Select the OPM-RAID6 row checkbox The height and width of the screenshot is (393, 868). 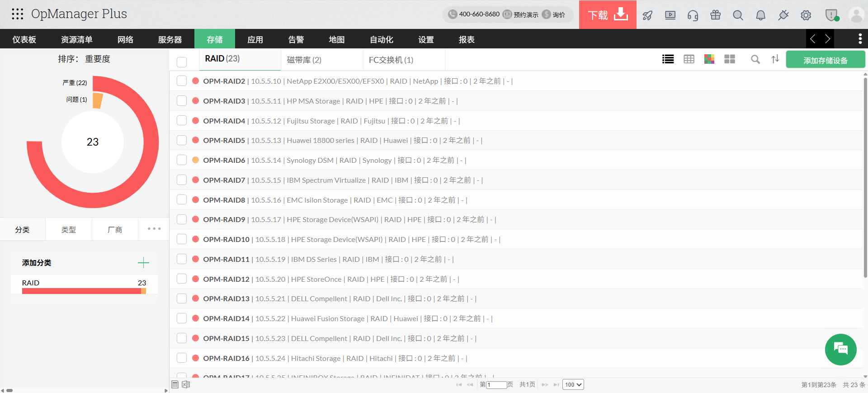pos(182,160)
